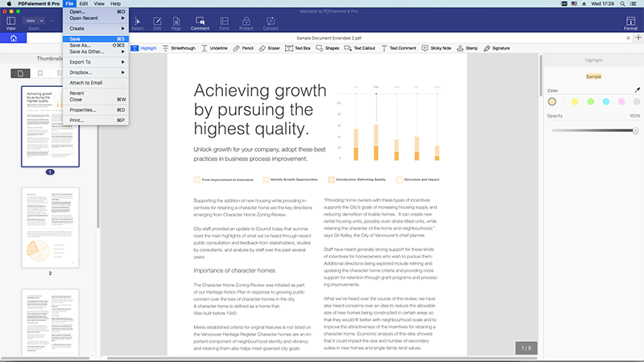Choose Open... in the File menu

click(96, 12)
